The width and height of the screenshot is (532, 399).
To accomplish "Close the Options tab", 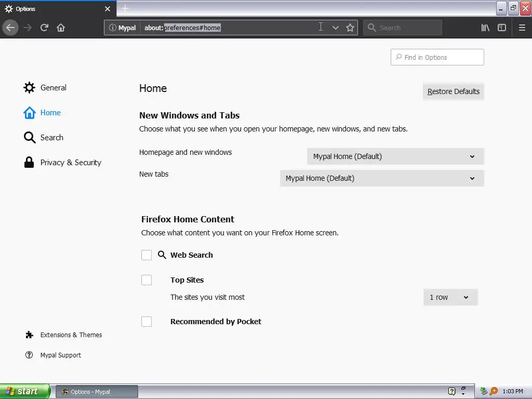I will 108,9.
